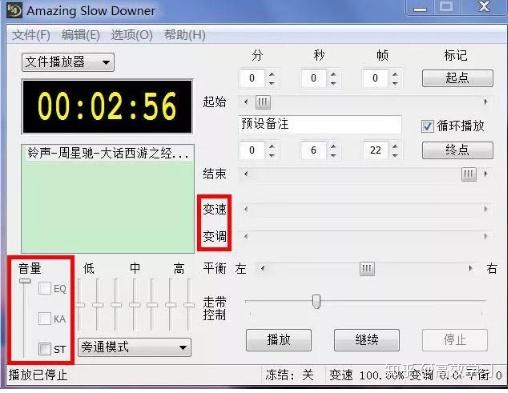Click the 走带控制 transport slider handle
The width and height of the screenshot is (508, 393).
pyautogui.click(x=316, y=301)
